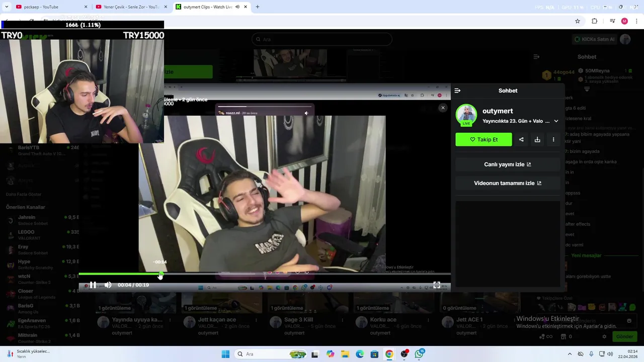Click the Gönder send button in chat
The height and width of the screenshot is (362, 644).
pyautogui.click(x=624, y=336)
